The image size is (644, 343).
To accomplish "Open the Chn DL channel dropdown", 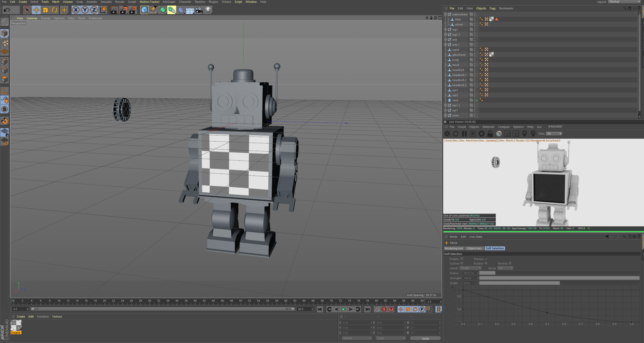I will [x=554, y=134].
